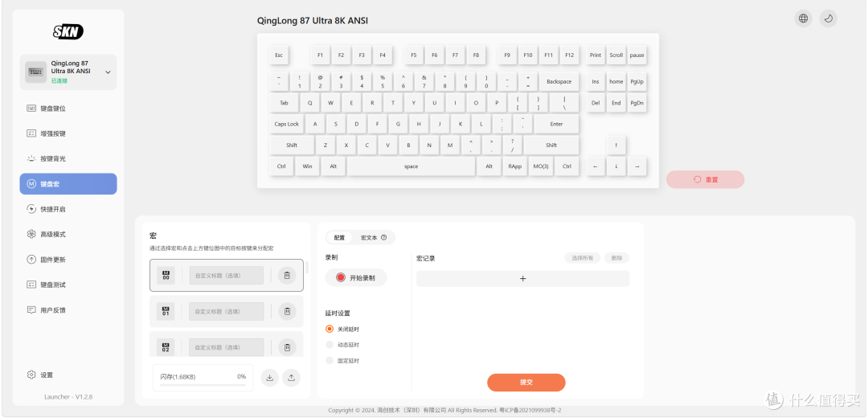Open the 键盘键位 keyboard layout page
The height and width of the screenshot is (418, 868).
click(x=68, y=109)
